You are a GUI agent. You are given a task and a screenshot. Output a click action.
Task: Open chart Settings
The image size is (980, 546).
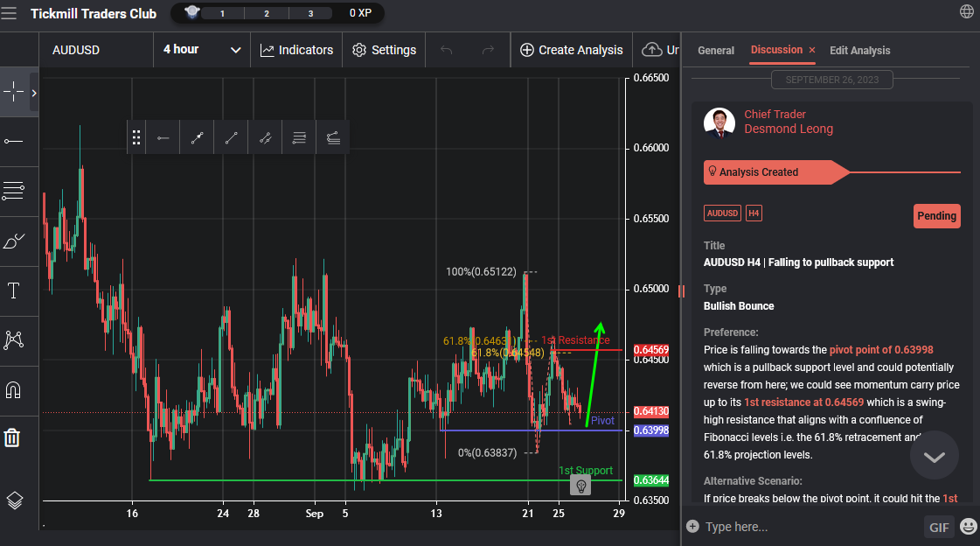pos(384,50)
